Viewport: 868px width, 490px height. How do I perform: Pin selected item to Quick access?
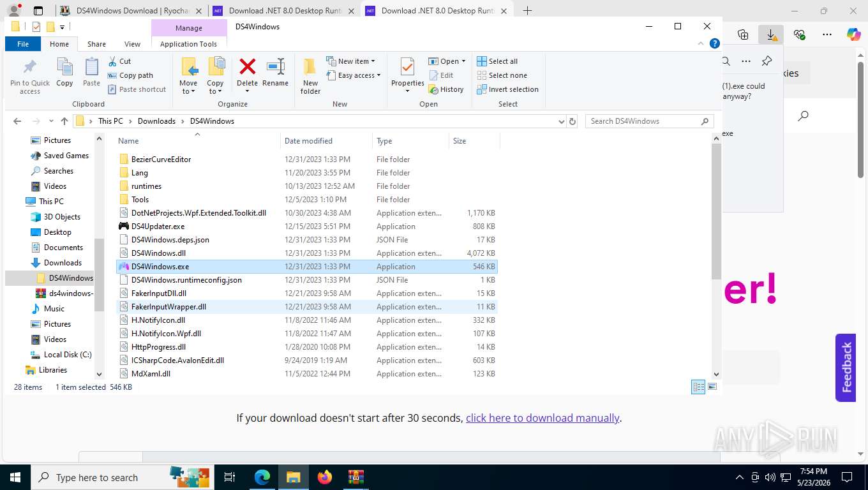[29, 77]
